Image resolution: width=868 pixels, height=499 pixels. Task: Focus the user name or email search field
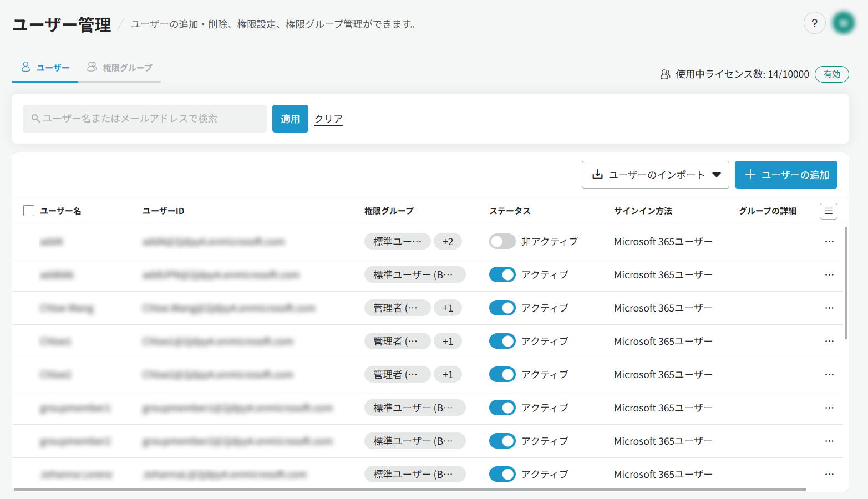[145, 119]
